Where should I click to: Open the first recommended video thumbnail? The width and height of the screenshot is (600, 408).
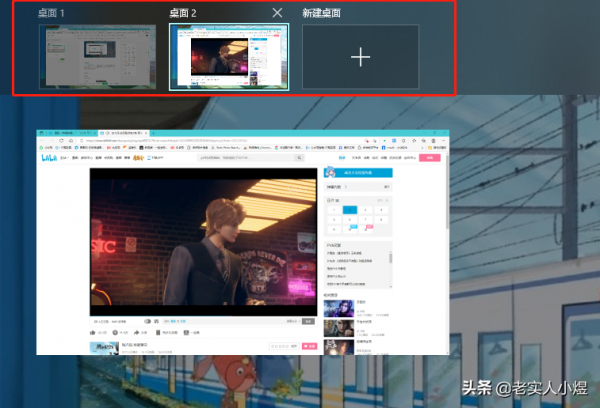point(339,308)
